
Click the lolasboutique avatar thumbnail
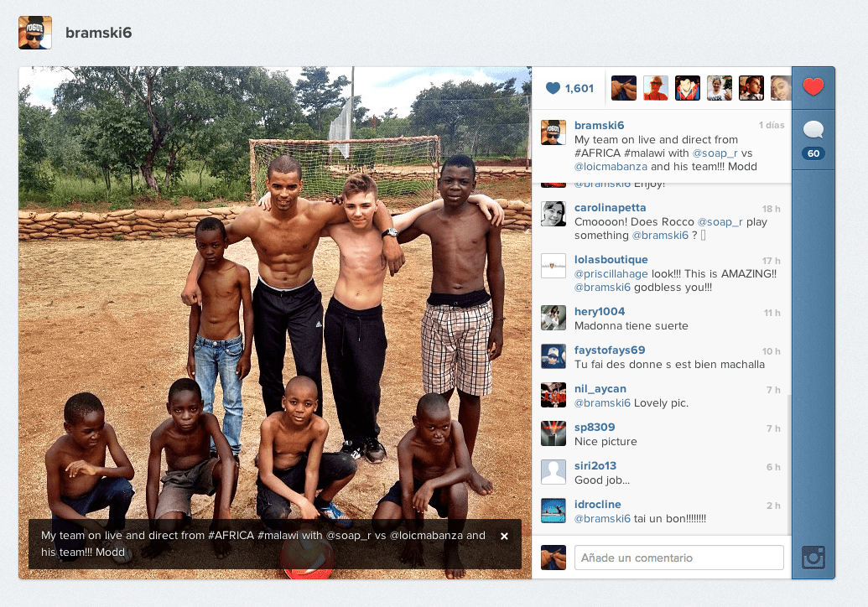(x=553, y=266)
